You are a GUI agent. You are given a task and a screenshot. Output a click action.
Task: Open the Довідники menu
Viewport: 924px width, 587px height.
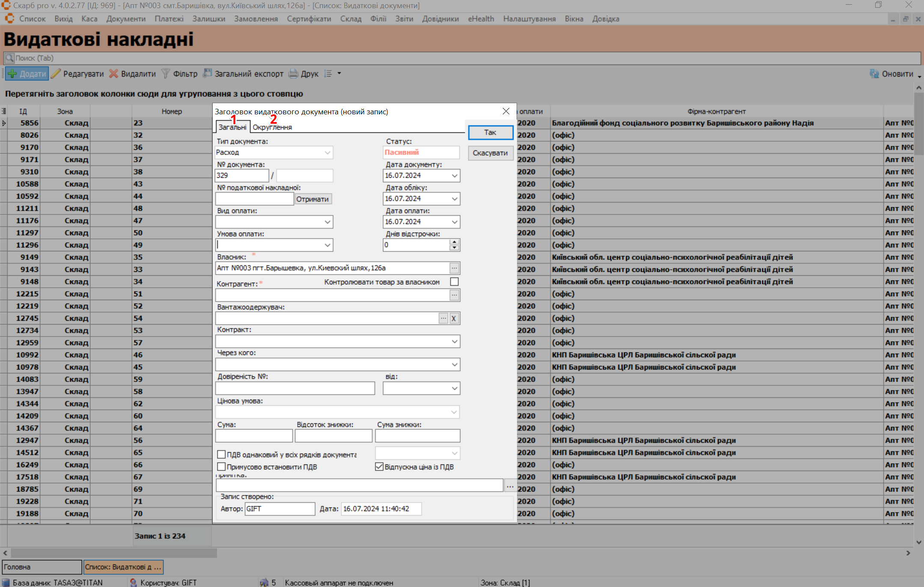pos(440,19)
